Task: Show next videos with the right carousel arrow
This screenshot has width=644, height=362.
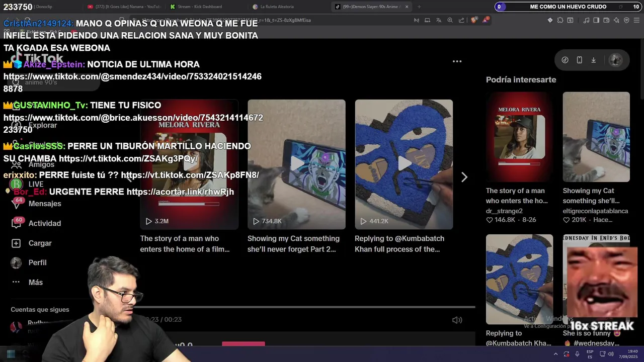Action: click(464, 177)
